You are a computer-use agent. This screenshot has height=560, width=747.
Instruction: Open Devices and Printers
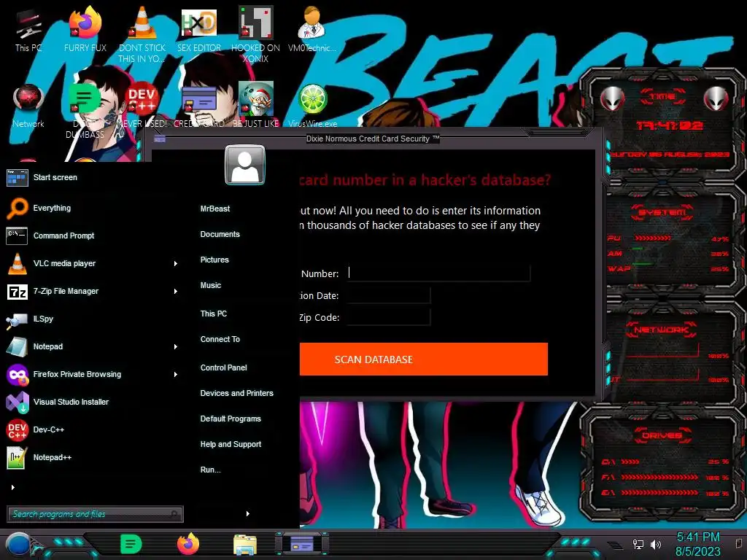pos(237,393)
